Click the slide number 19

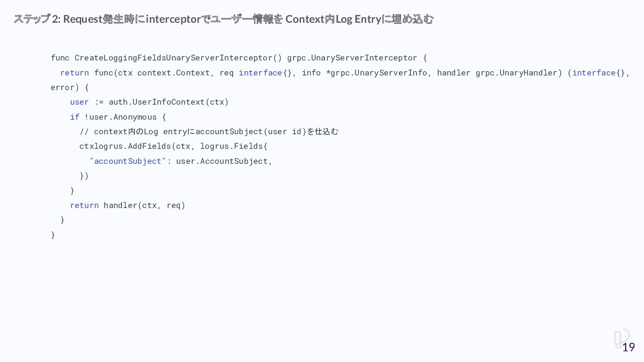click(629, 347)
